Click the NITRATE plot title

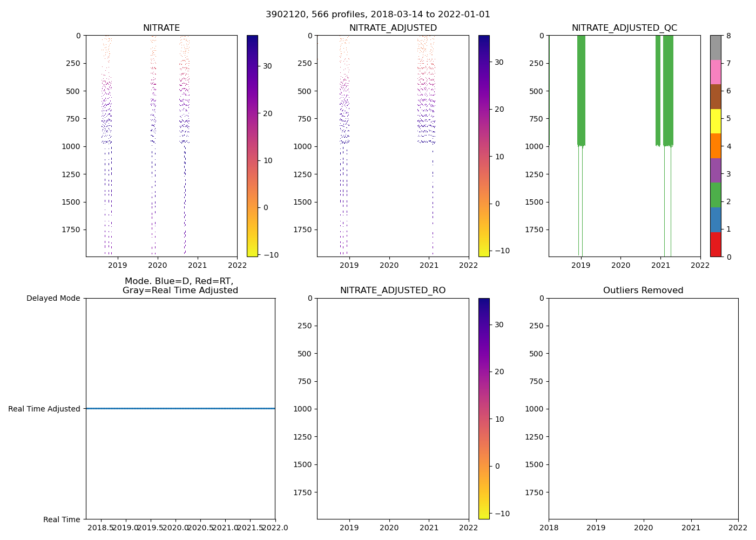coord(161,28)
